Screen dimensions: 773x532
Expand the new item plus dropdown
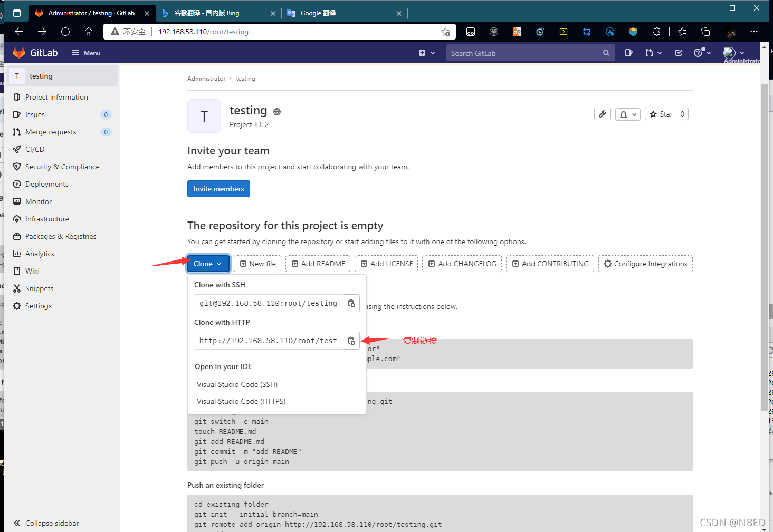pyautogui.click(x=426, y=53)
